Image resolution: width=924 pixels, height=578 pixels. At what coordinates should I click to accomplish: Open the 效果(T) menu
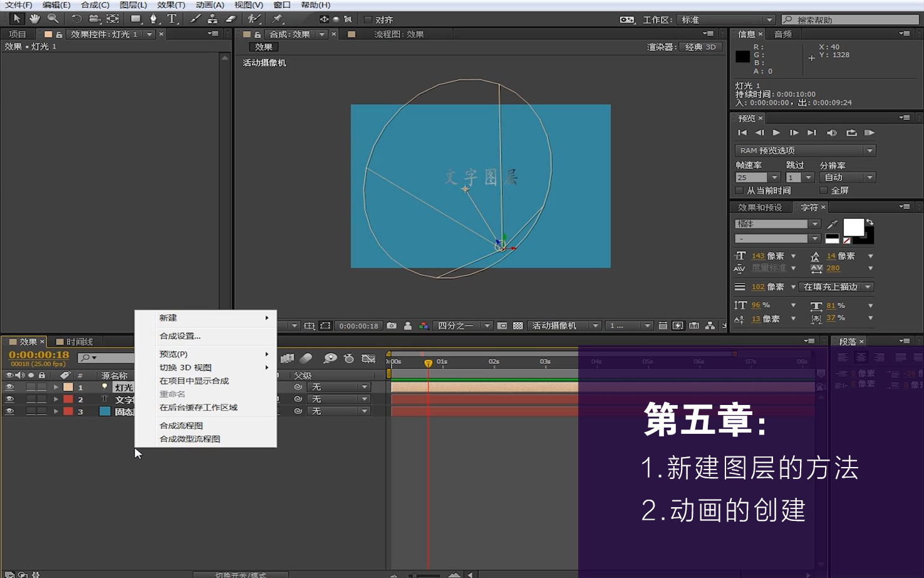click(171, 5)
